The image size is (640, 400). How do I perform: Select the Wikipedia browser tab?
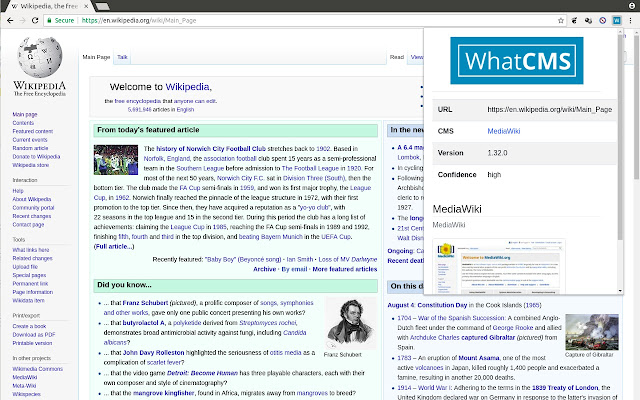pyautogui.click(x=48, y=6)
